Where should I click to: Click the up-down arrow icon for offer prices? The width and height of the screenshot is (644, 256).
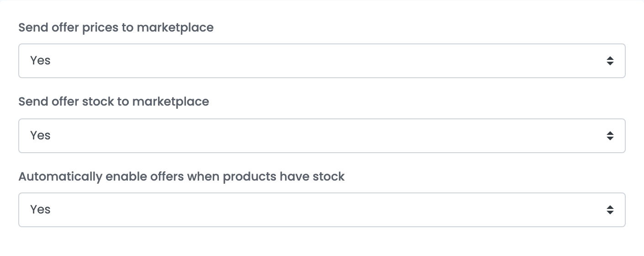tap(610, 61)
